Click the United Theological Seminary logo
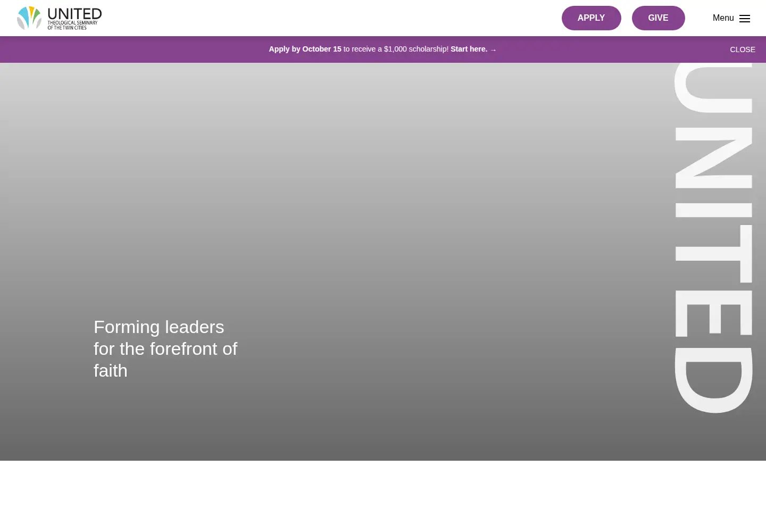 pyautogui.click(x=59, y=18)
